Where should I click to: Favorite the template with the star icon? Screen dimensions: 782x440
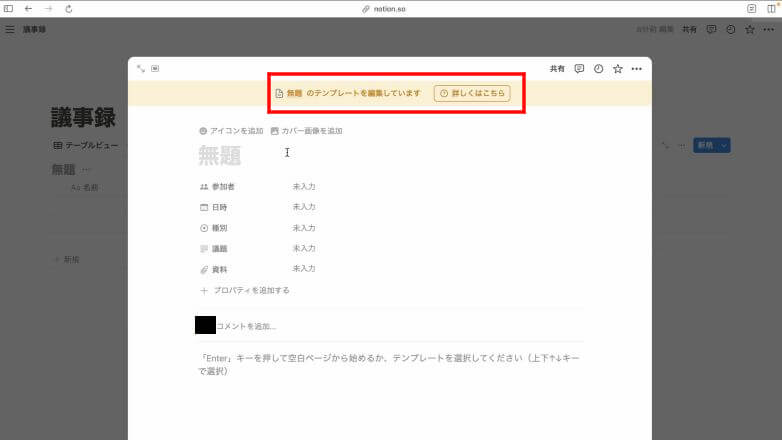(x=618, y=69)
